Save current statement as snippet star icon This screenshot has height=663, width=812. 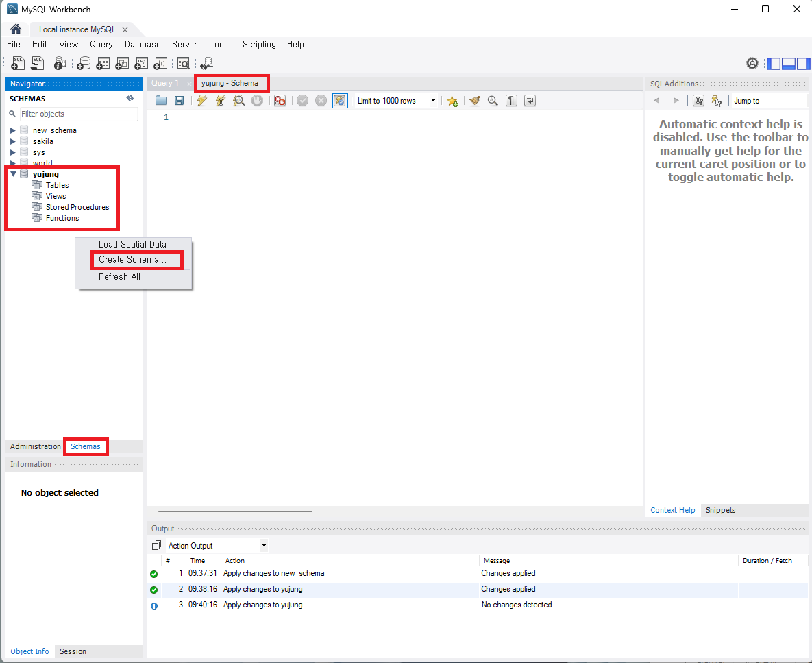[453, 101]
